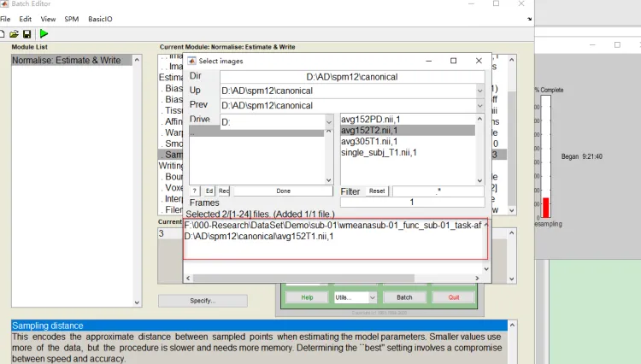Image resolution: width=641 pixels, height=364 pixels.
Task: Click the Done button
Action: (282, 191)
